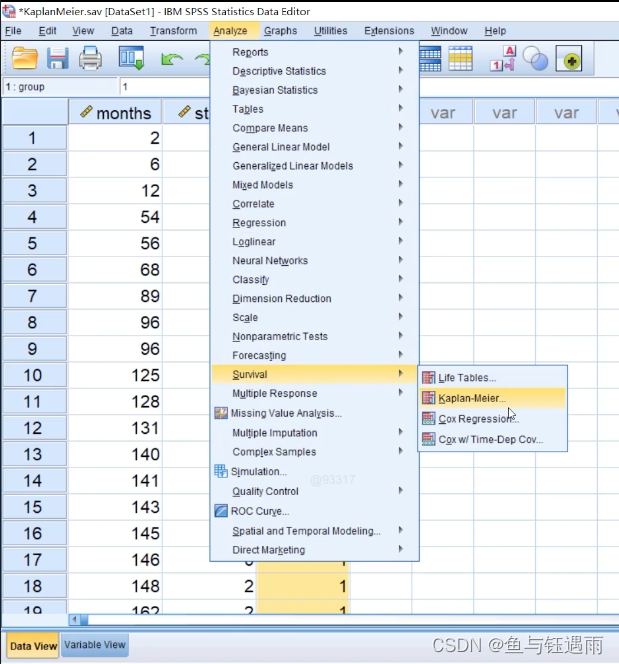Open General Linear Model menu item
The image size is (619, 664).
click(314, 147)
